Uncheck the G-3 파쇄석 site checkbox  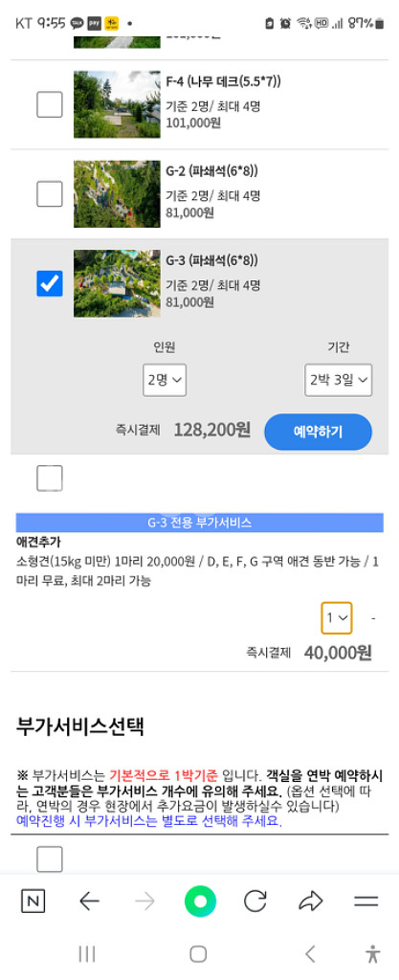pyautogui.click(x=50, y=283)
